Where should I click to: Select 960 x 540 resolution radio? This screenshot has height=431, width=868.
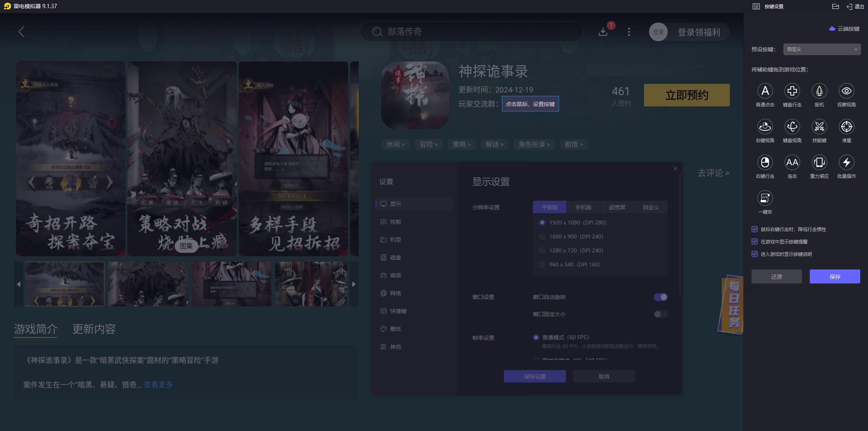(542, 264)
